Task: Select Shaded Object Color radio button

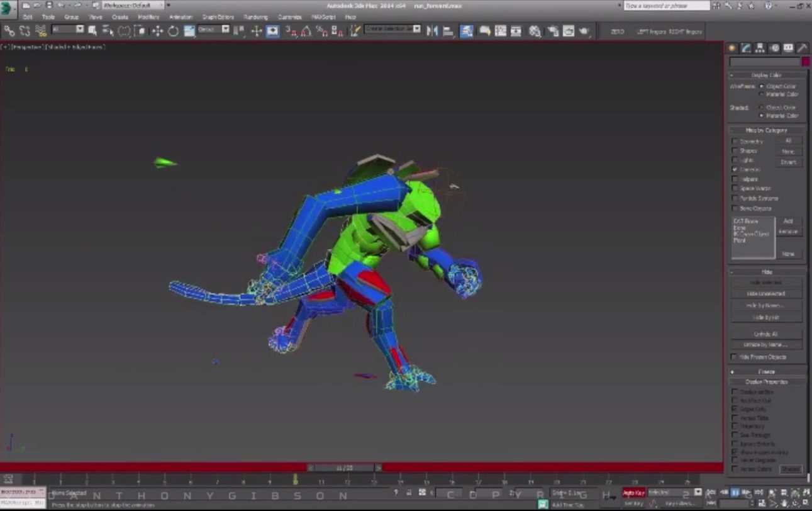Action: point(762,108)
